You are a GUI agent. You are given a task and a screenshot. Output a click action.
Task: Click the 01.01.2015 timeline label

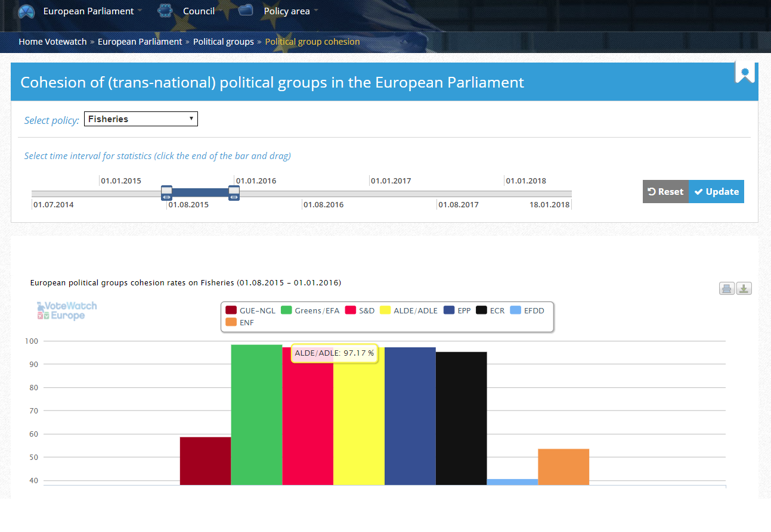pyautogui.click(x=121, y=181)
